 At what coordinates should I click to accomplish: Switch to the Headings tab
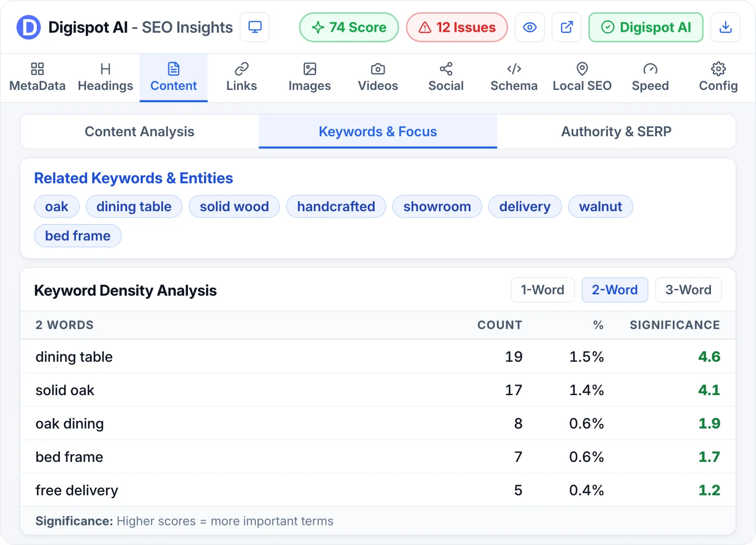click(105, 78)
